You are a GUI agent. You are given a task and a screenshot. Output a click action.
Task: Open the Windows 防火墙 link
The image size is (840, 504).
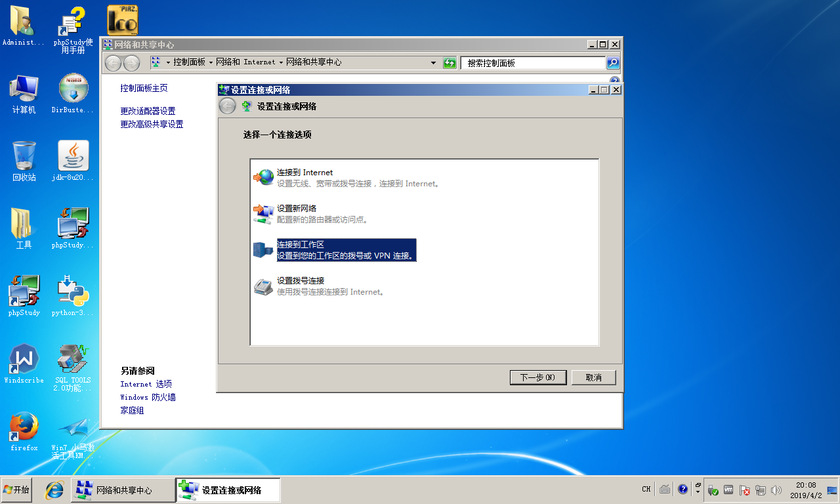[x=148, y=397]
